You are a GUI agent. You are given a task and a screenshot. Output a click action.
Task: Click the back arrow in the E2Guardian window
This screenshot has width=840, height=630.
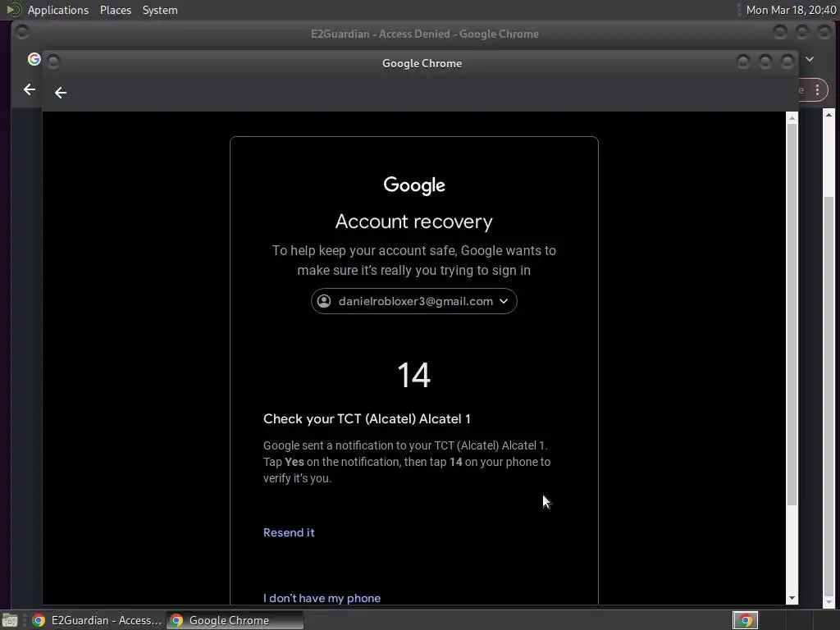pos(30,89)
